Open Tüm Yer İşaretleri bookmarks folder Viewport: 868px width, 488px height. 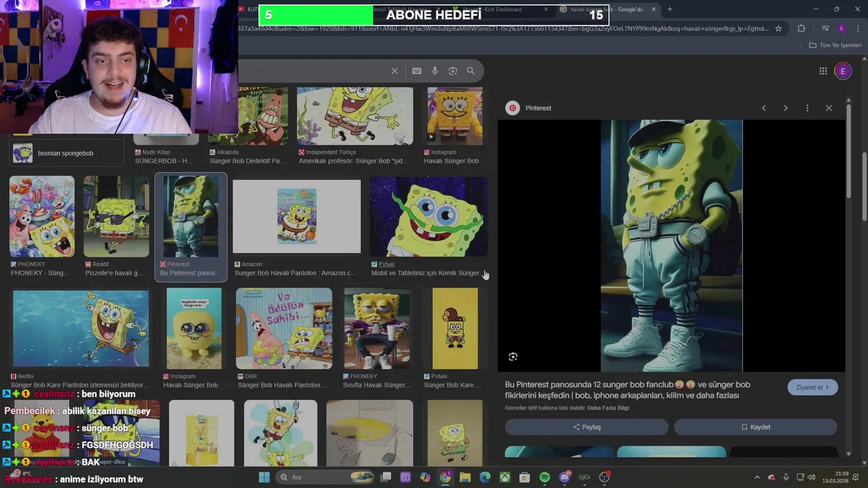coord(835,45)
